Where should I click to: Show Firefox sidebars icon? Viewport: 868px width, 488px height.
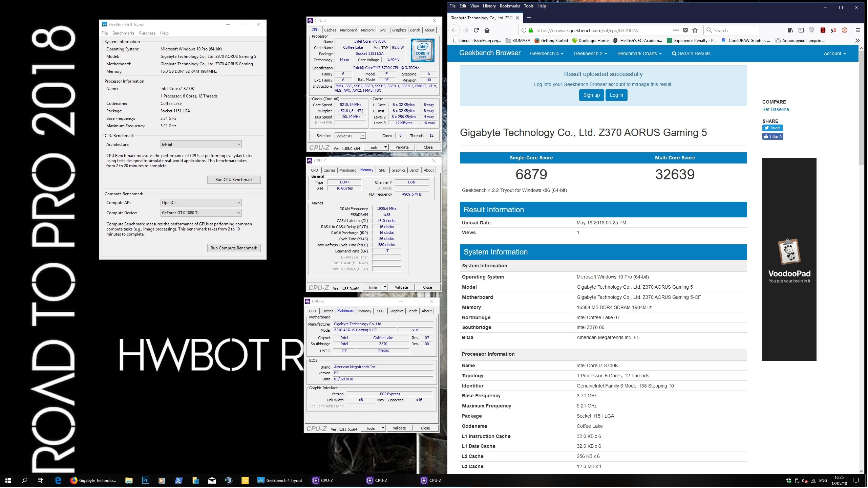[x=802, y=30]
